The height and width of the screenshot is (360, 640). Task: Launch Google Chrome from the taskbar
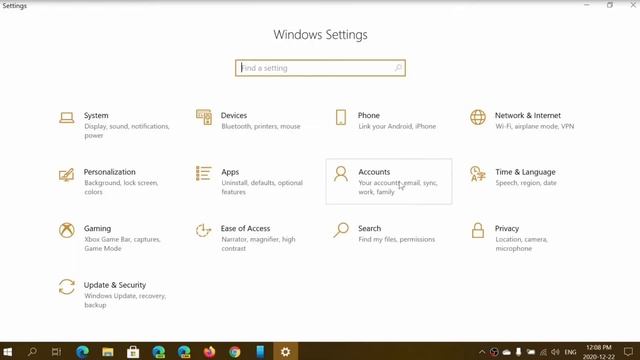(x=235, y=351)
